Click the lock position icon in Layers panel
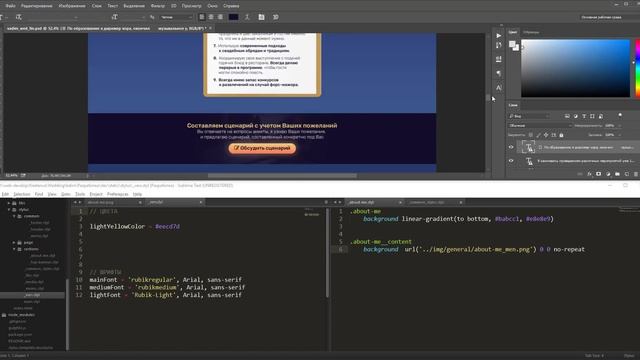Image resolution: width=640 pixels, height=360 pixels. (x=546, y=135)
